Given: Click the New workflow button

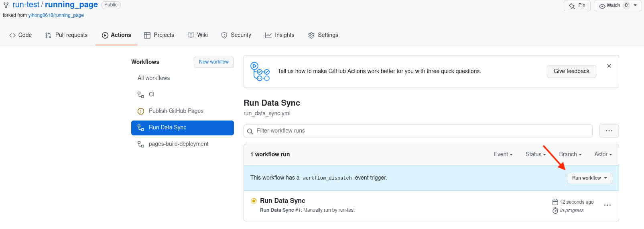Looking at the screenshot, I should [x=213, y=62].
